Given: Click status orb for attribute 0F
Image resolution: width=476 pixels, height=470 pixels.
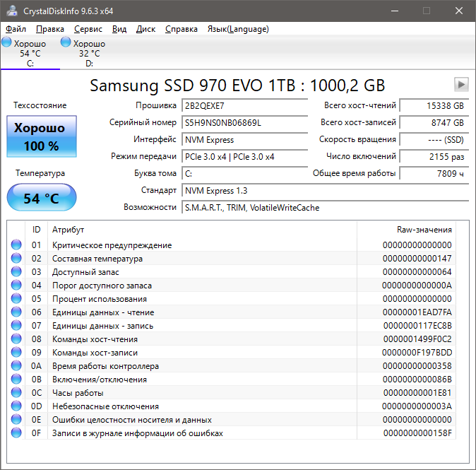Looking at the screenshot, I should tap(16, 433).
